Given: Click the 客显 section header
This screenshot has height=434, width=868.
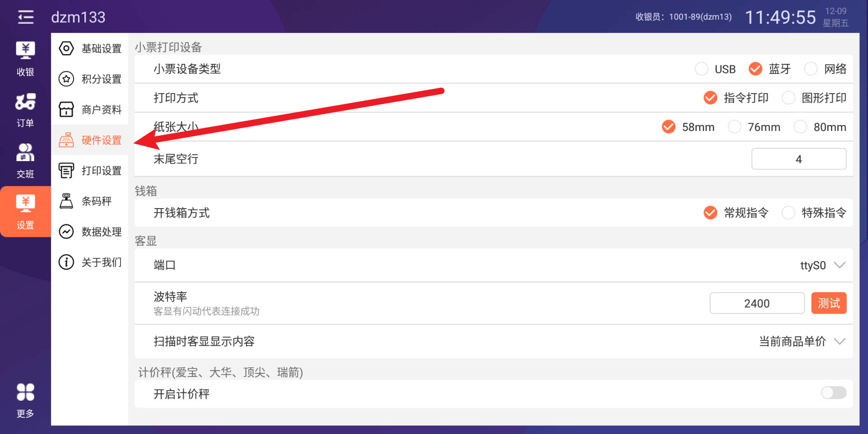Looking at the screenshot, I should [x=146, y=241].
